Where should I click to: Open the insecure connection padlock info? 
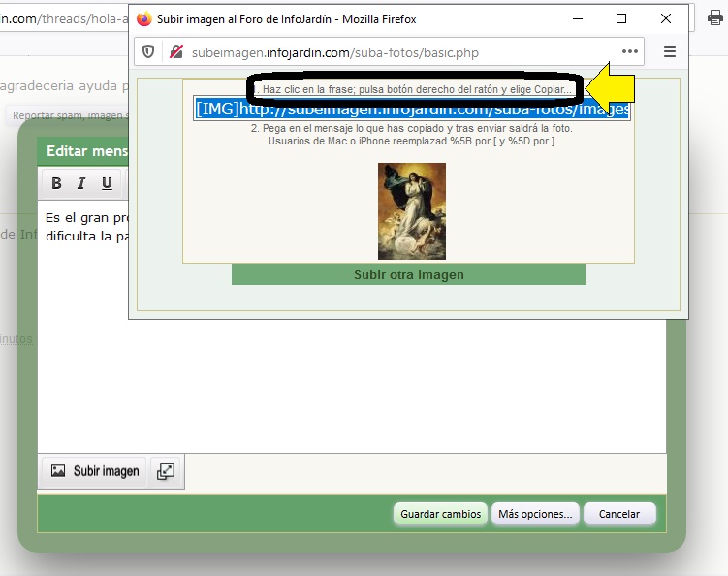tap(175, 52)
